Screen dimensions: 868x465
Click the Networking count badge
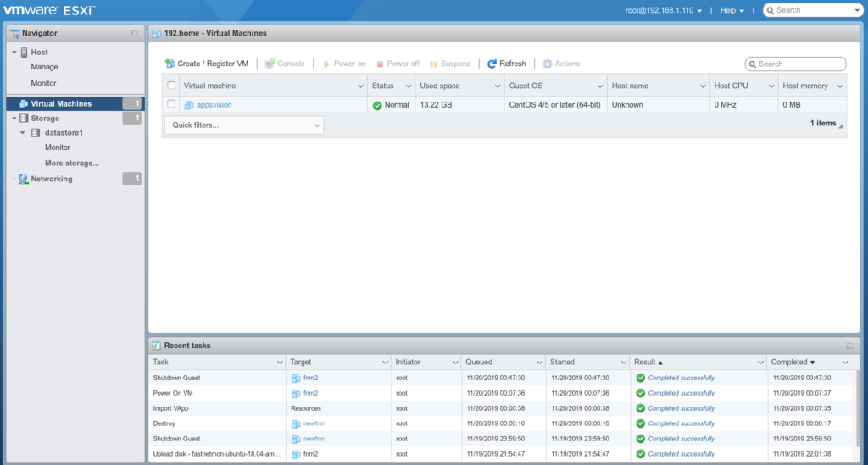tap(131, 179)
